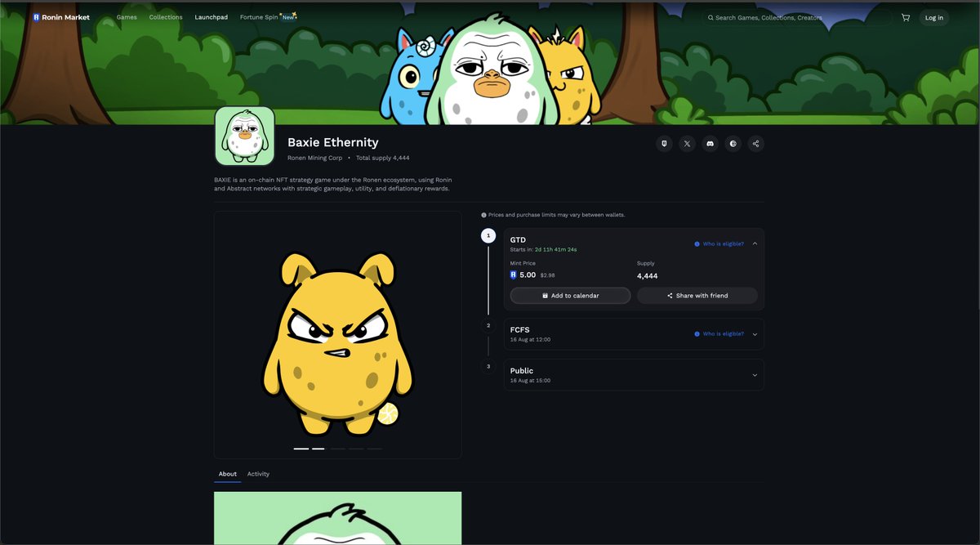Viewport: 980px width, 545px height.
Task: Open the shopping cart
Action: (906, 17)
